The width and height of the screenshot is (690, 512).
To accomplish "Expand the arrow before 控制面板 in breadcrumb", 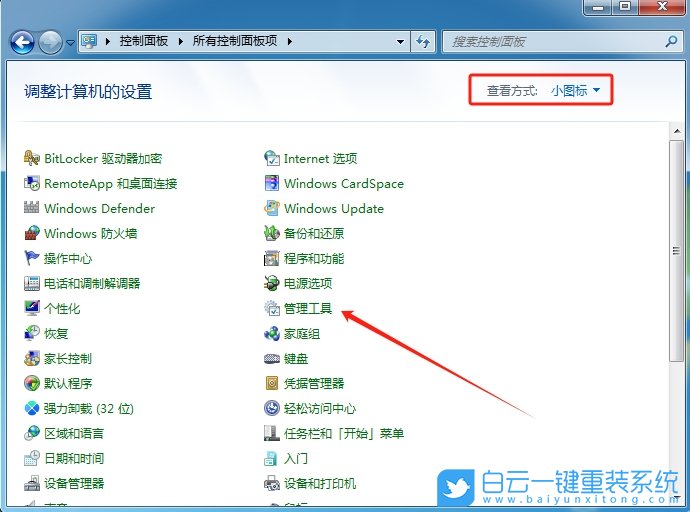I will tap(108, 41).
